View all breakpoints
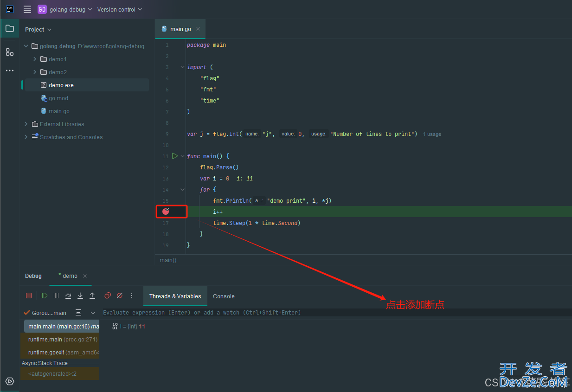Viewport: 572px width, 392px height. (x=108, y=296)
